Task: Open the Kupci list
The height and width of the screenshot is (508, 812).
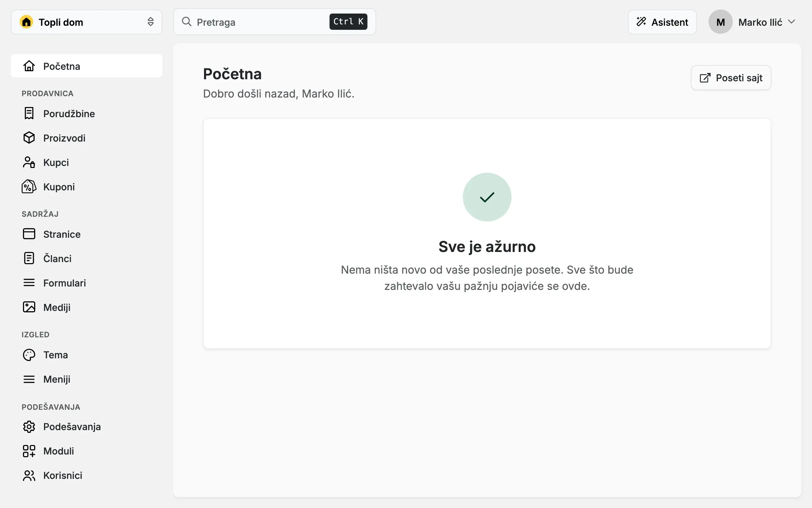Action: (87, 162)
